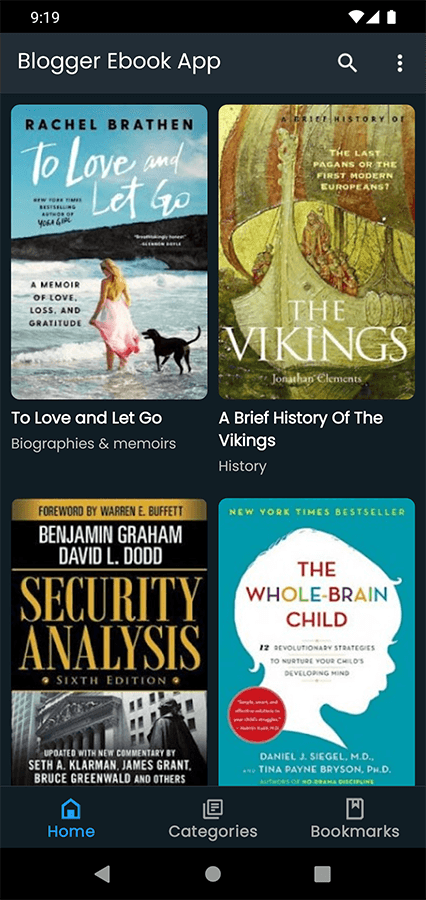The image size is (426, 900).
Task: Open the search magnifier icon
Action: point(347,63)
